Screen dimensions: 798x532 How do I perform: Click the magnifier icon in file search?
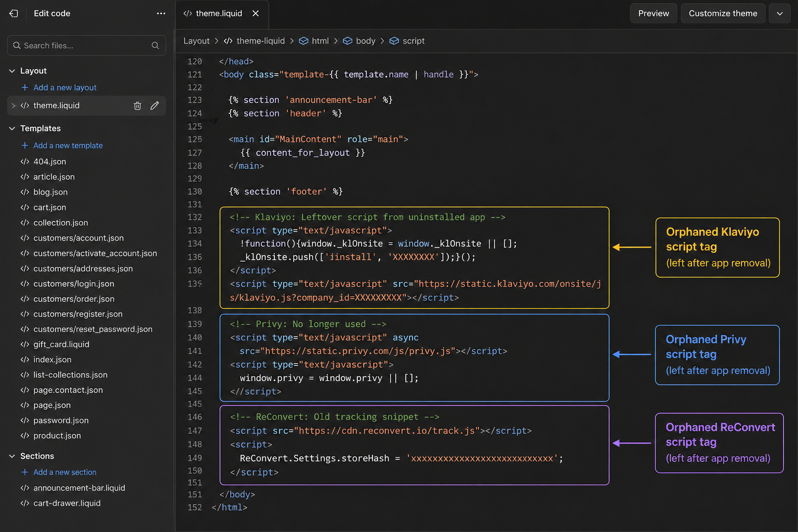155,46
